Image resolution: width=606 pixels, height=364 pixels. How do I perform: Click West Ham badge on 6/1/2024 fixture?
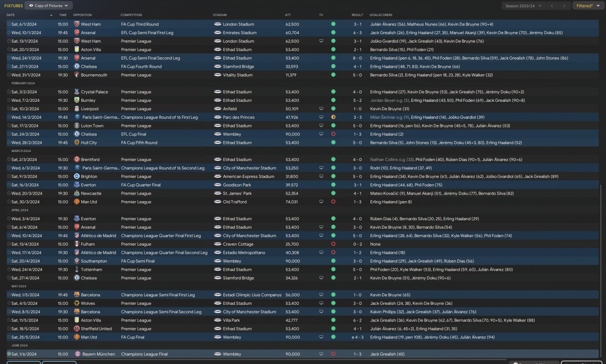tap(77, 24)
